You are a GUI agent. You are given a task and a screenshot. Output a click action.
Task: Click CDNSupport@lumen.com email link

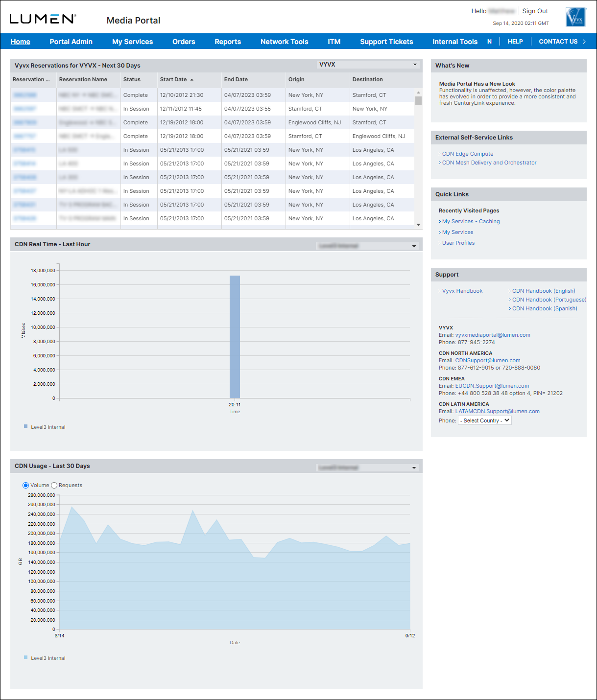point(488,360)
